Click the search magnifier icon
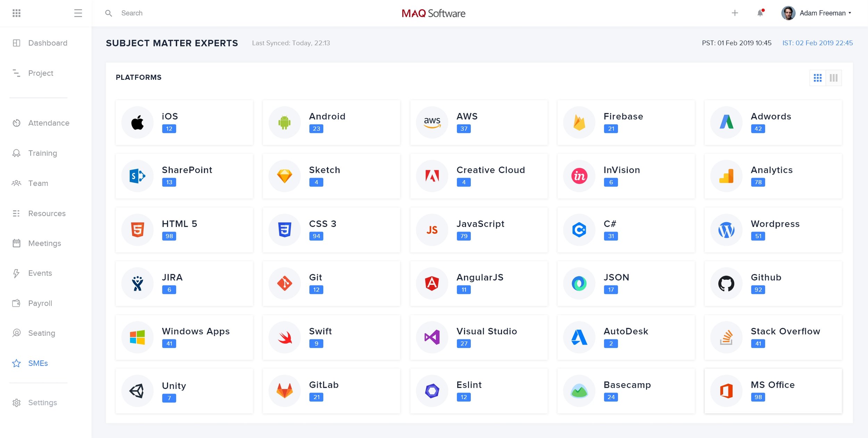The height and width of the screenshot is (438, 868). click(109, 13)
